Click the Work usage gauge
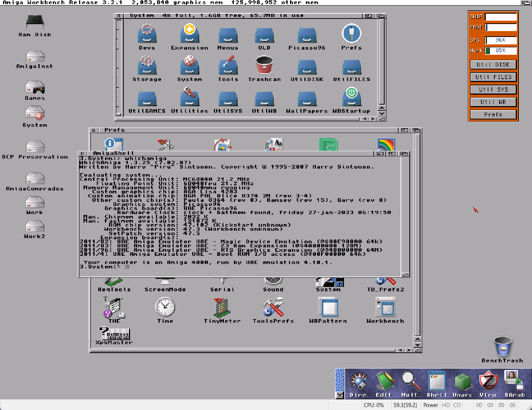The width and height of the screenshot is (532, 410). pyautogui.click(x=501, y=50)
